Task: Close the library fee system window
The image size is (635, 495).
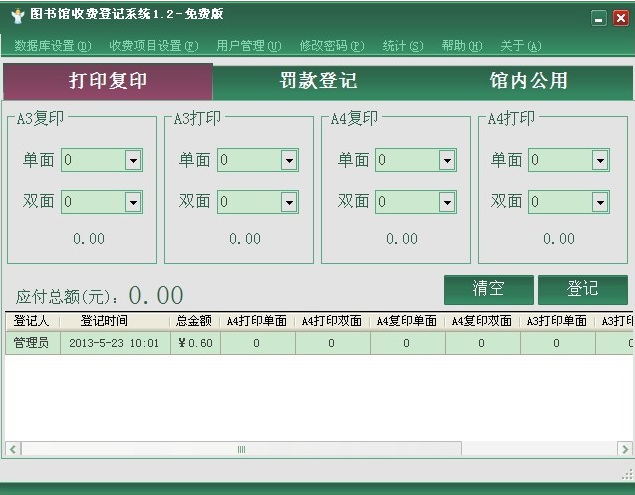Action: [621, 18]
